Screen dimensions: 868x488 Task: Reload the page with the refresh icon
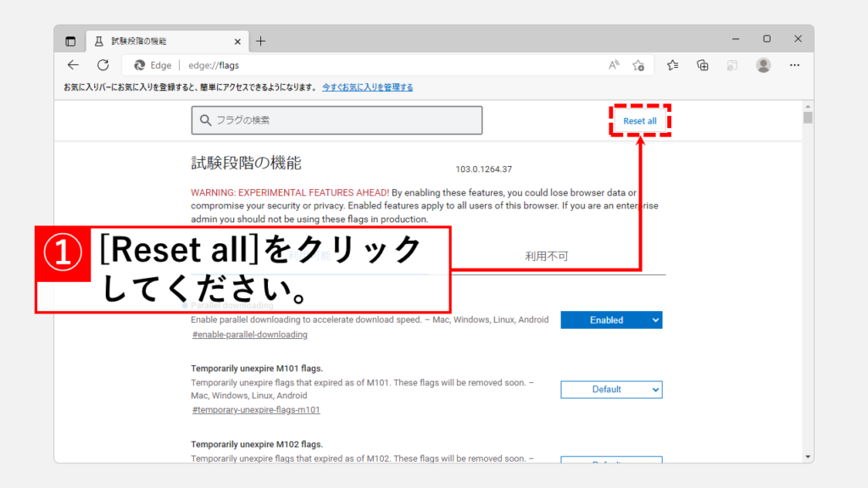[103, 65]
